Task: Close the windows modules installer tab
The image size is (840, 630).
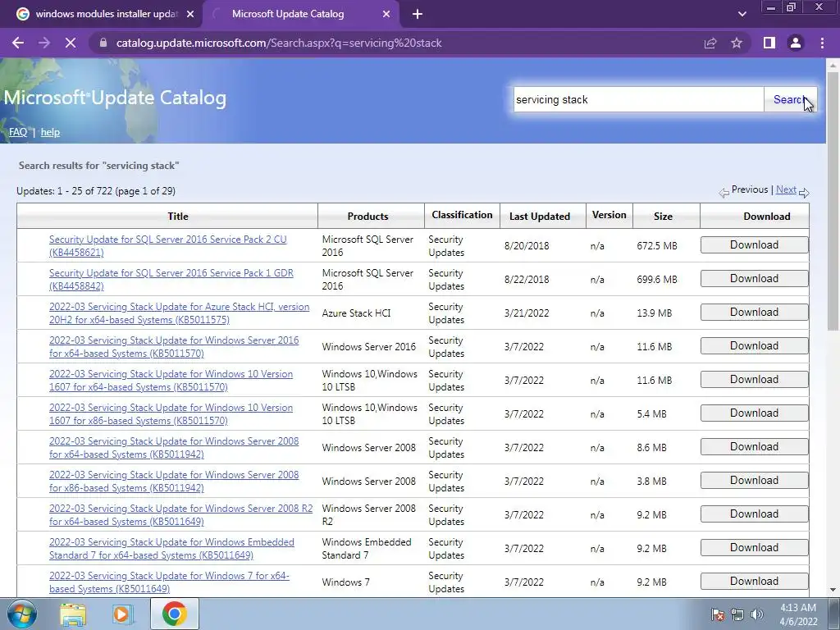Action: (x=190, y=15)
